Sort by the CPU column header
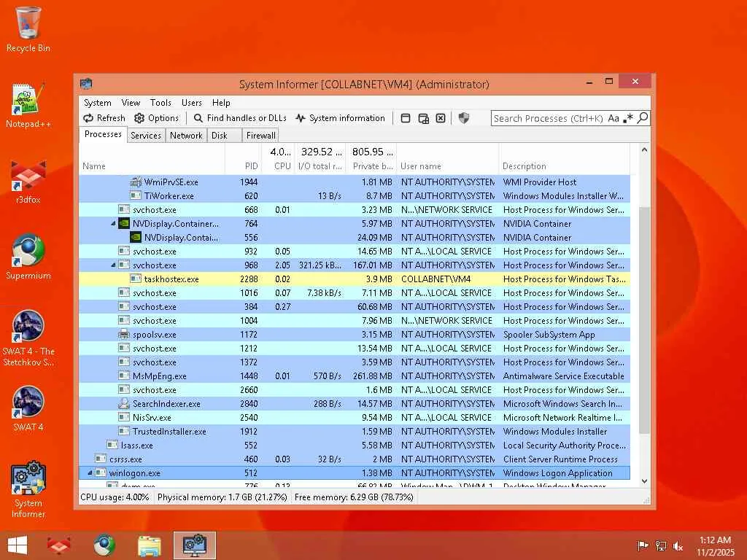This screenshot has height=560, width=747. (278, 160)
